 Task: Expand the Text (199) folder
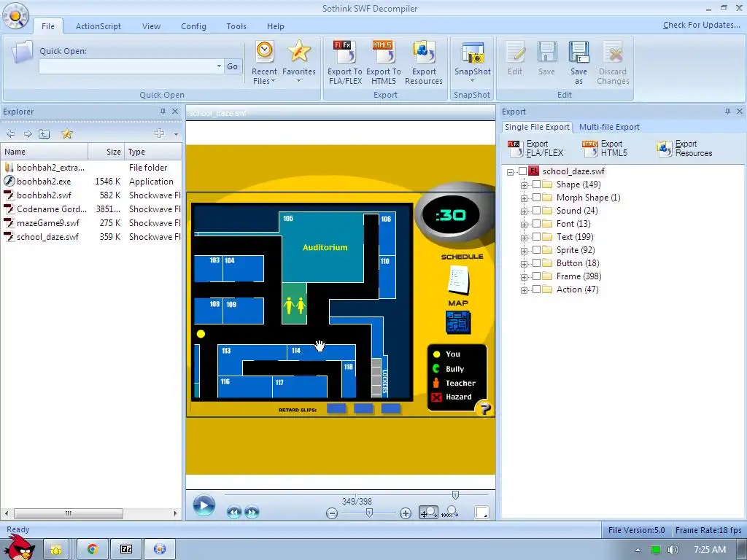coord(524,237)
